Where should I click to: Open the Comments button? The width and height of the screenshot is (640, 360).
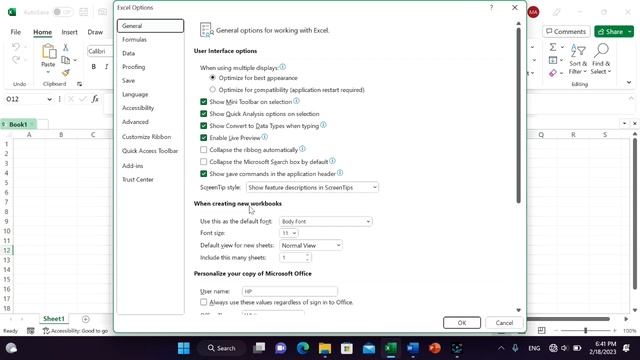(x=566, y=31)
